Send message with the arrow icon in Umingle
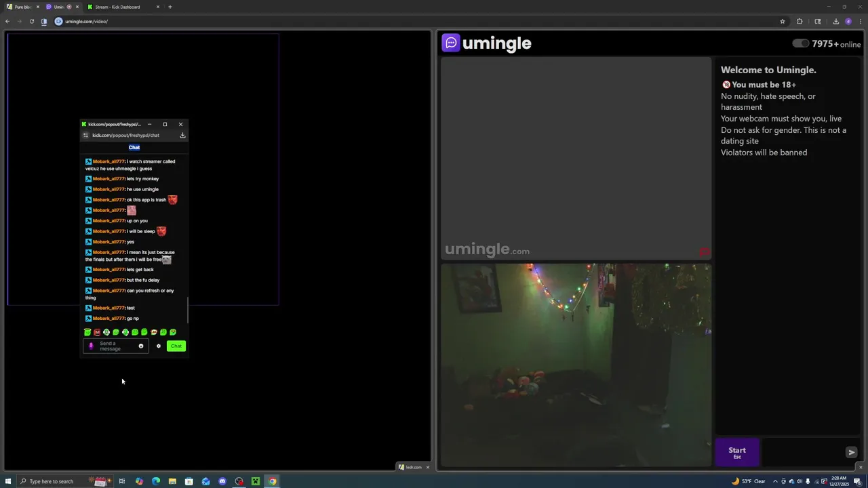 852,452
